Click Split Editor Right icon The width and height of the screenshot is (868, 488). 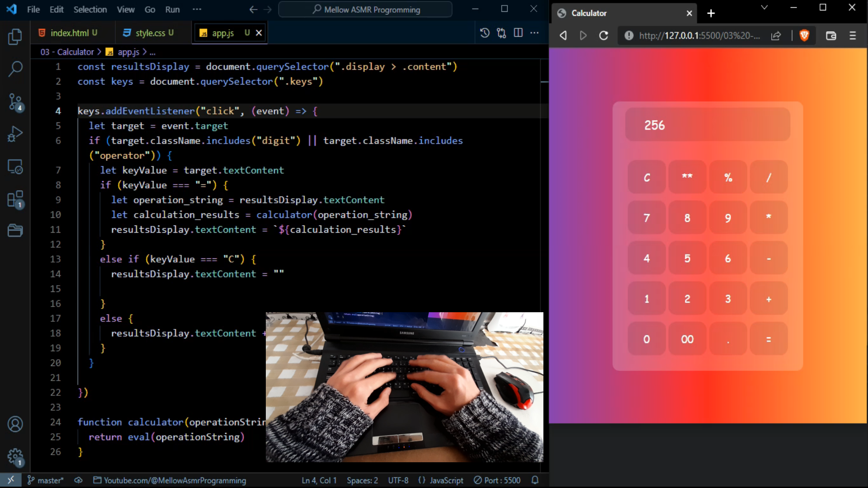pos(518,33)
